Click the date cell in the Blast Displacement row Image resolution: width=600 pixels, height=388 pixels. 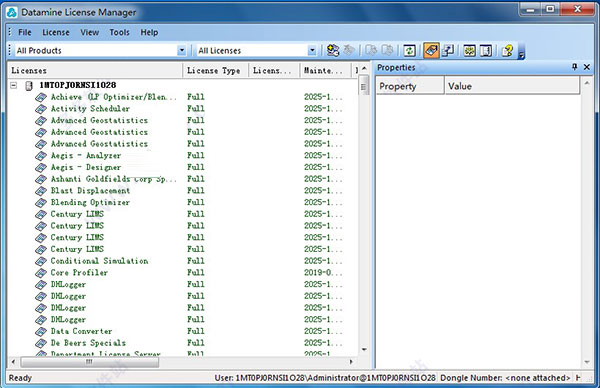click(x=323, y=191)
